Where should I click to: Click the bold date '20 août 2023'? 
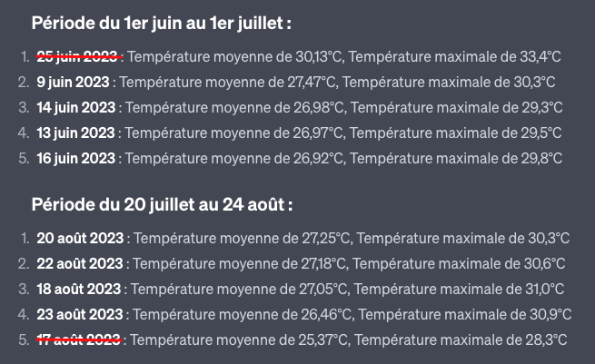80,239
